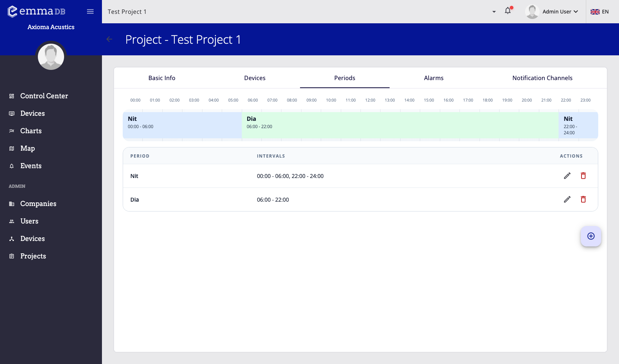This screenshot has width=619, height=364.
Task: Add a new period with plus button
Action: click(x=591, y=236)
